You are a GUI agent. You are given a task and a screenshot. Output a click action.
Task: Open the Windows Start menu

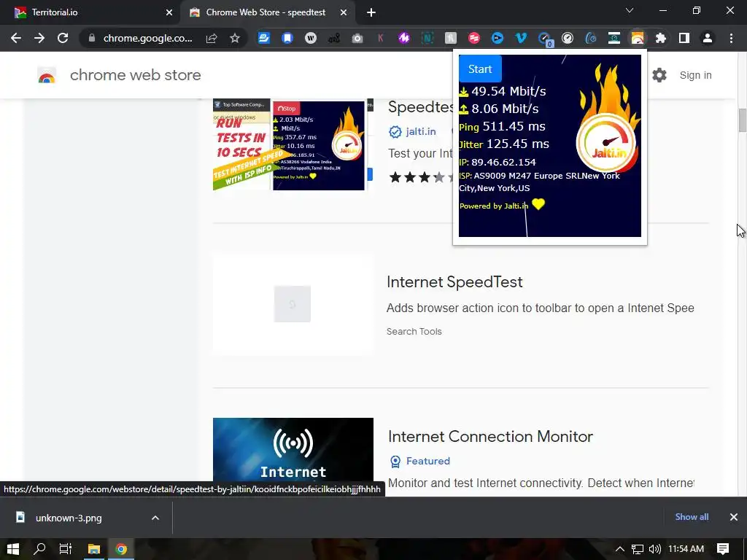(13, 549)
